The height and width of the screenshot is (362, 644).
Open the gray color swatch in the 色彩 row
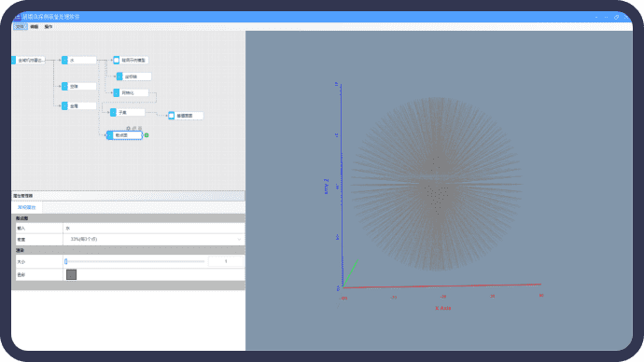[x=72, y=274]
